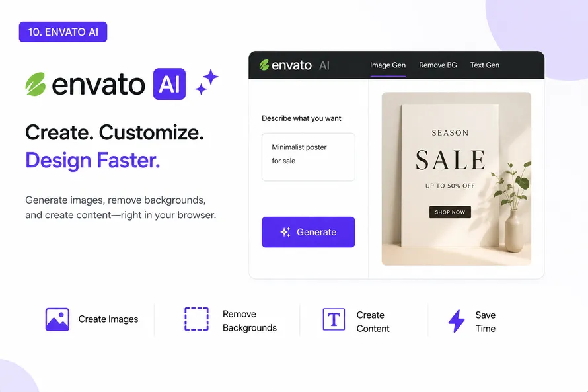The height and width of the screenshot is (392, 588).
Task: Click the 'Describe what you want' label
Action: click(301, 118)
